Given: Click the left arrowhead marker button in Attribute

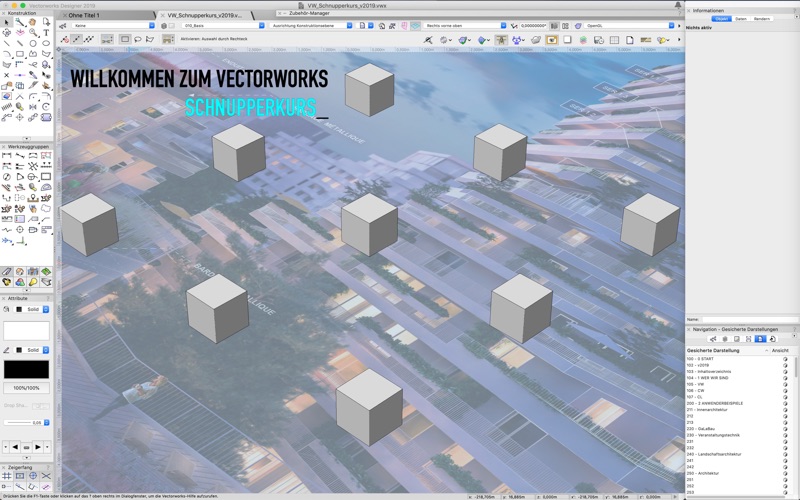Looking at the screenshot, I should click(15, 447).
